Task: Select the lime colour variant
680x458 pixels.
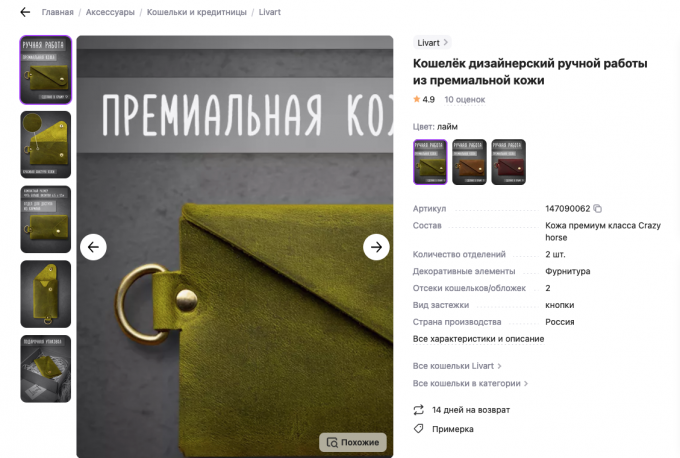Action: 430,162
